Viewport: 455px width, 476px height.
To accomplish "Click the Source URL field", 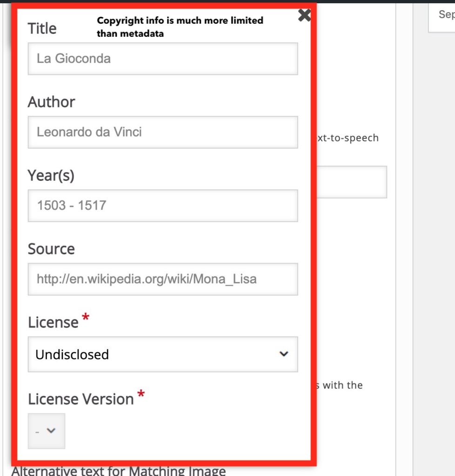I will (162, 279).
